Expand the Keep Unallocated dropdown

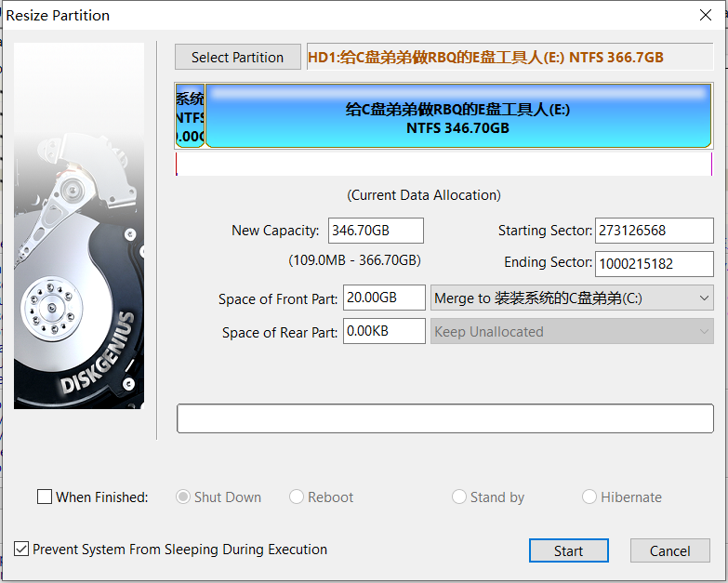click(572, 331)
